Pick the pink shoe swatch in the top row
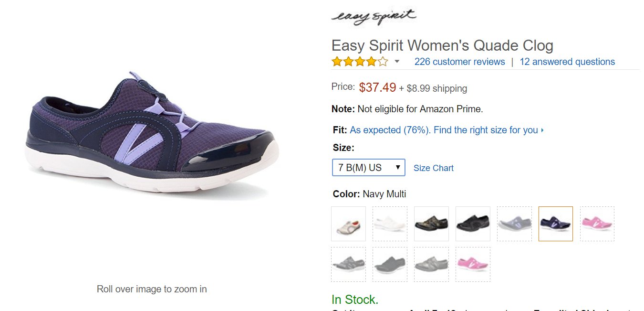644x311 pixels. [597, 224]
